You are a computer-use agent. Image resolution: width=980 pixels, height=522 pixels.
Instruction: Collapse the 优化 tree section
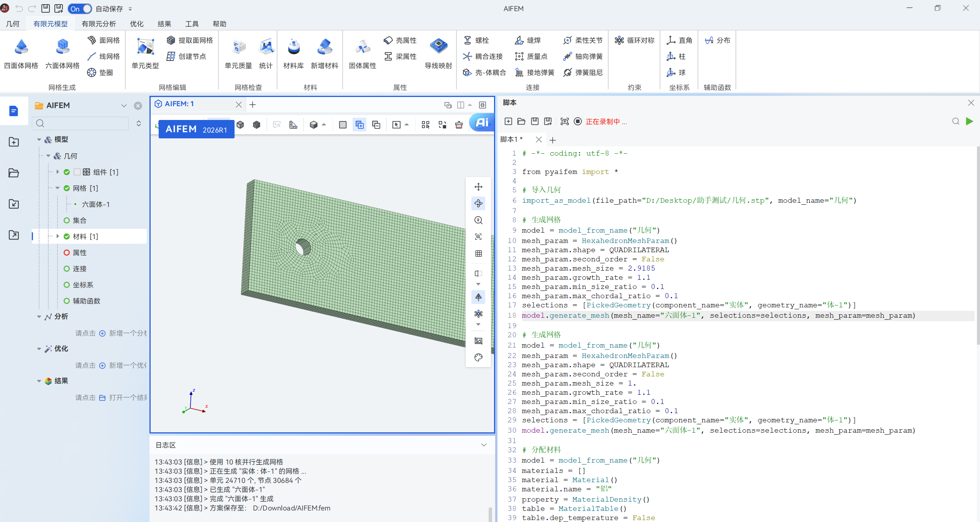click(39, 349)
